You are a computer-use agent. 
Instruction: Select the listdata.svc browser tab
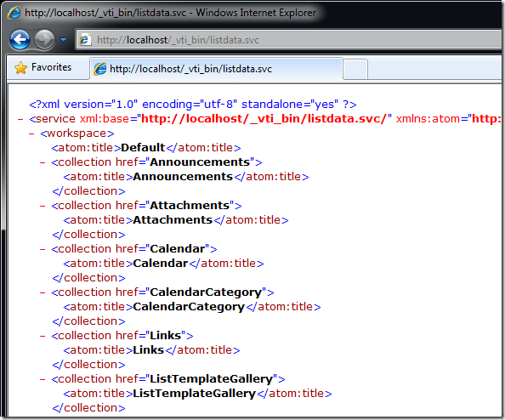216,69
